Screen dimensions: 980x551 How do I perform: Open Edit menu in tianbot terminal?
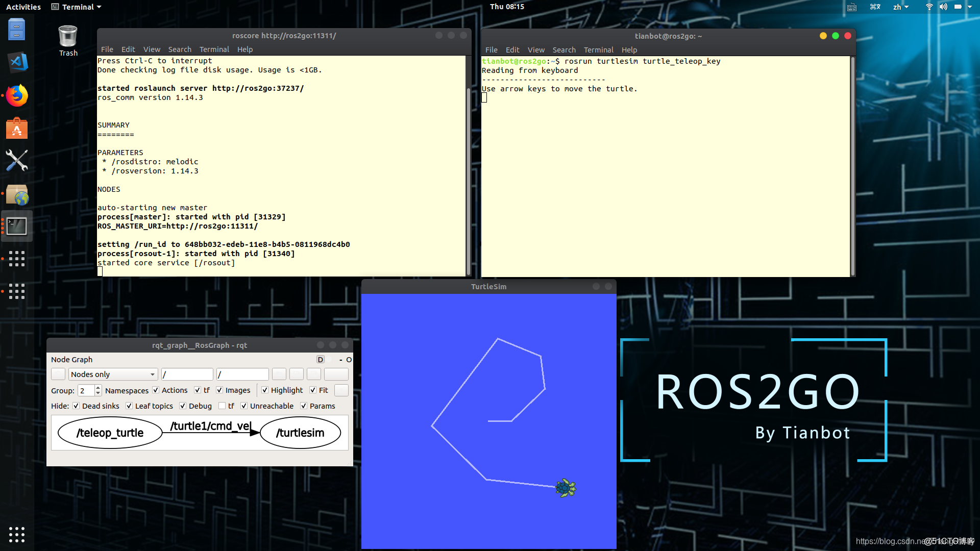tap(512, 50)
